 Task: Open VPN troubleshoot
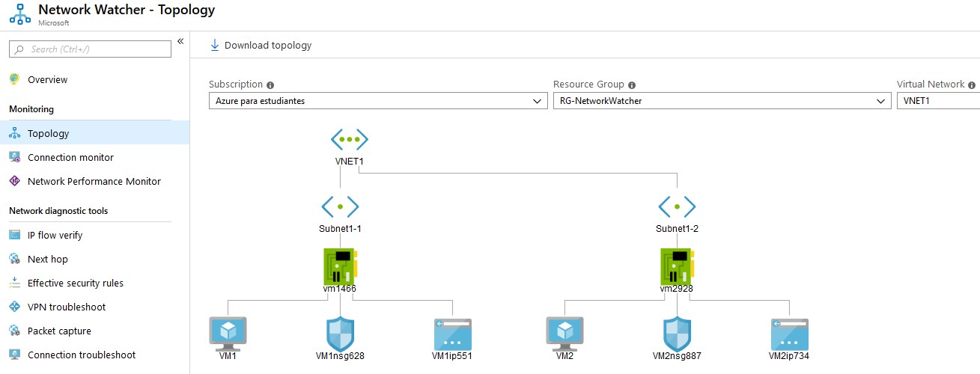(x=94, y=307)
